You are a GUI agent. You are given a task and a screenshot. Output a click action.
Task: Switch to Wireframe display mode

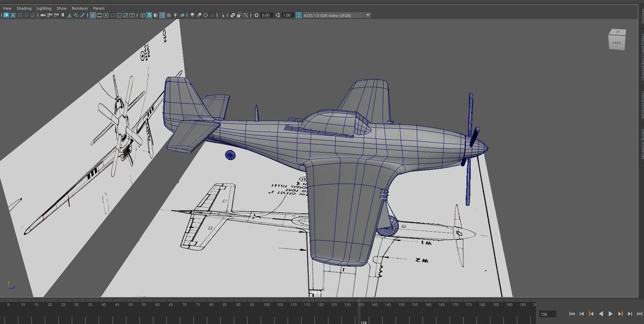coord(143,15)
